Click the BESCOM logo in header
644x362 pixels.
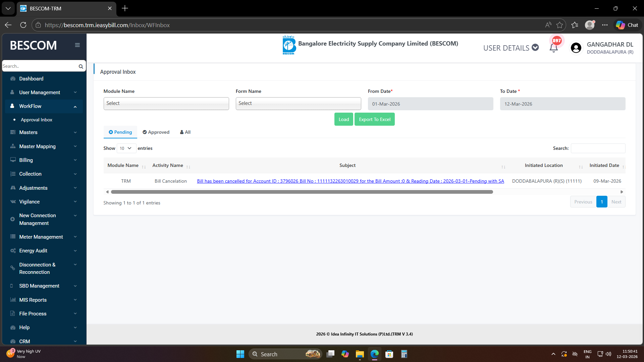[x=289, y=46]
